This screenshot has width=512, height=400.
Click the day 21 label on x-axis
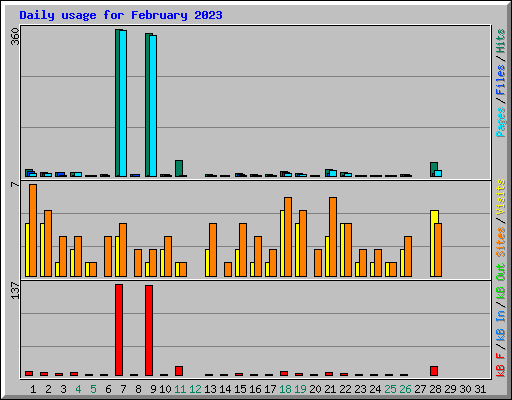point(330,389)
